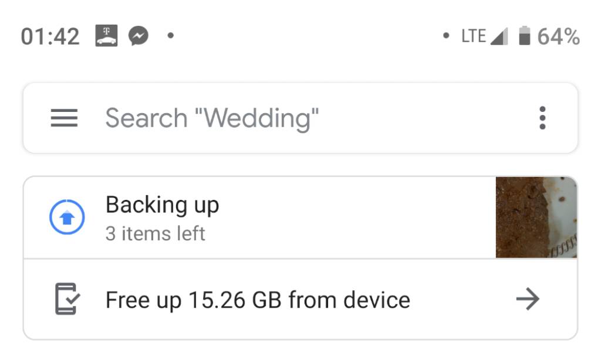This screenshot has width=601, height=364.
Task: Tap the Messenger notification icon
Action: (139, 36)
